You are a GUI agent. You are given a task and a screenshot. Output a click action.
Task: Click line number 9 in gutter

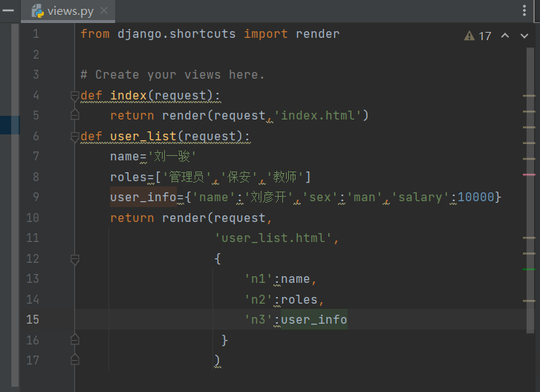click(x=35, y=197)
